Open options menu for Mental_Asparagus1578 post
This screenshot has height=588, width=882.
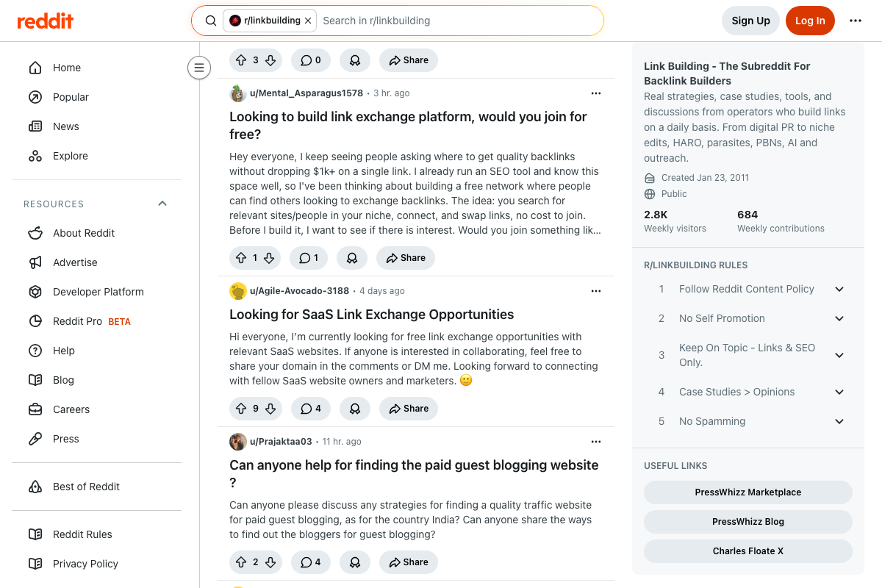coord(596,93)
